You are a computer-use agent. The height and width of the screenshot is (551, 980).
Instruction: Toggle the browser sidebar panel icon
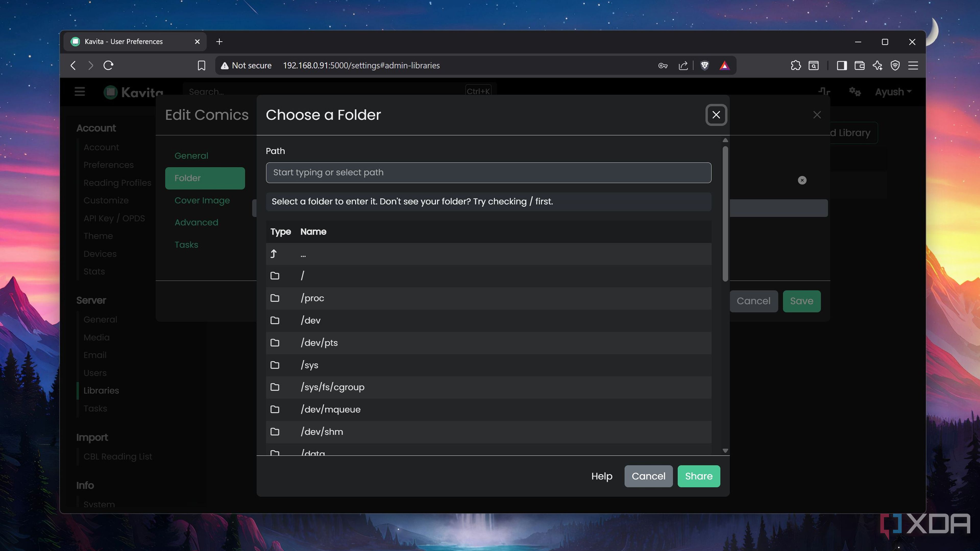[841, 65]
